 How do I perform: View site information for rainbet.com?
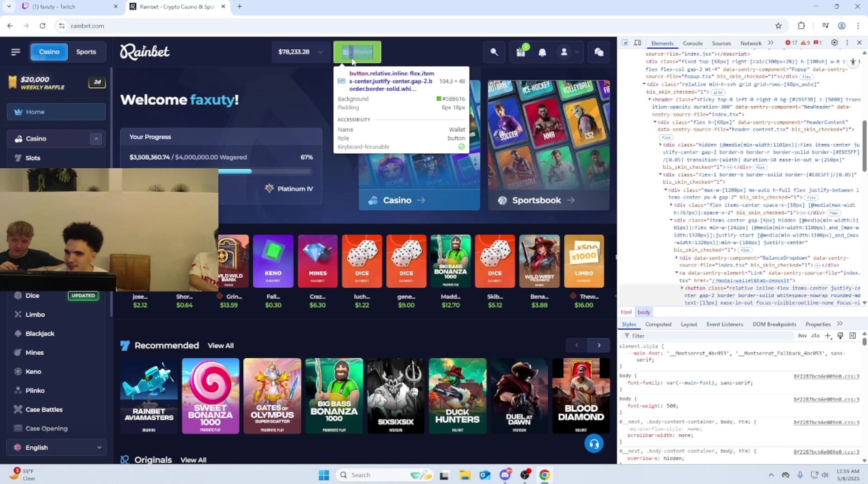(62, 26)
